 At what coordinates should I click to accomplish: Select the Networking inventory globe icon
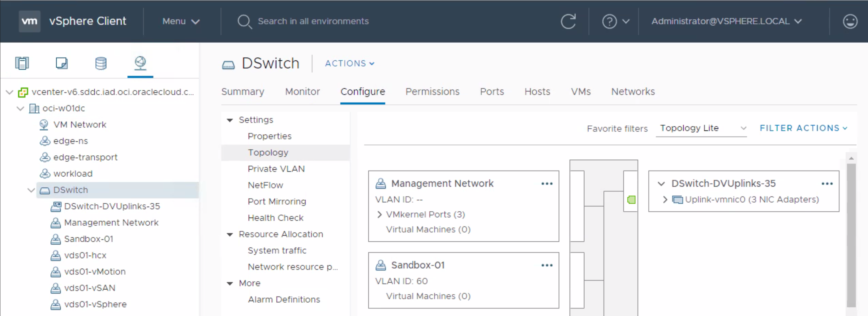(140, 63)
